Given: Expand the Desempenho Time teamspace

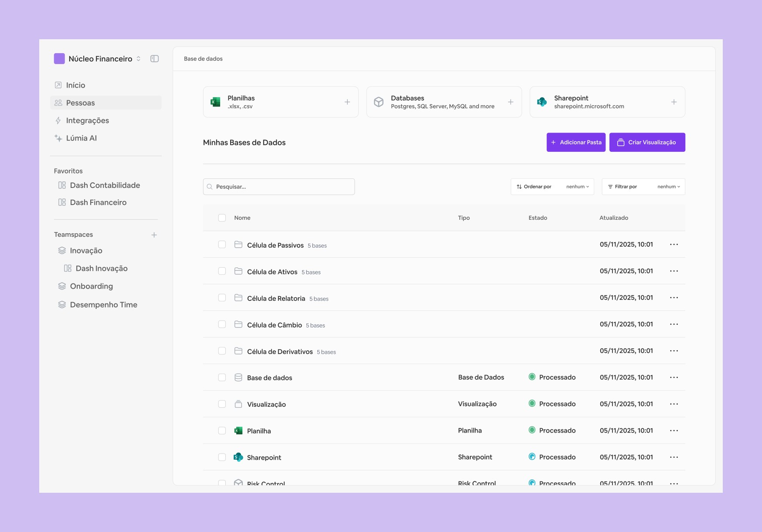Looking at the screenshot, I should [x=98, y=305].
